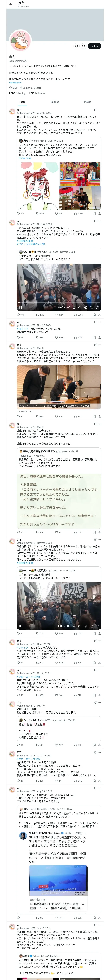Go back using the top-left arrow
The image size is (110, 980).
(x=11, y=5)
